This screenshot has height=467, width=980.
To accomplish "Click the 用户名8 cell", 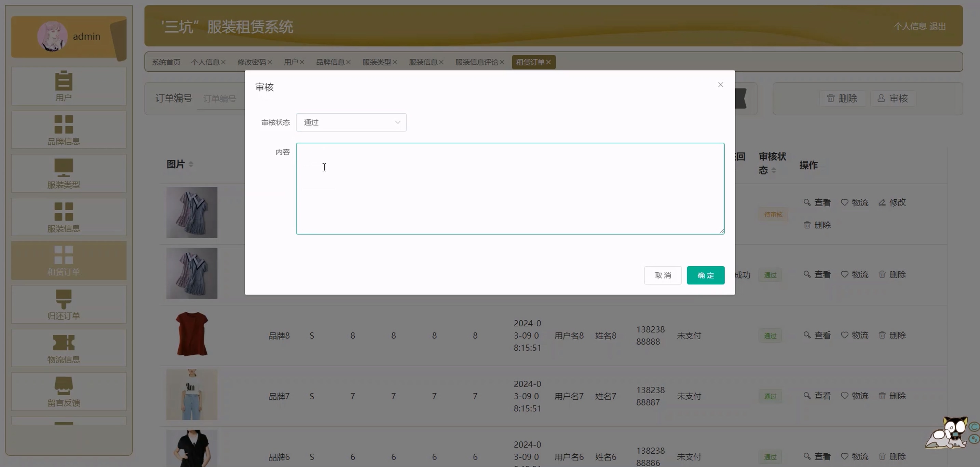I will pos(569,336).
